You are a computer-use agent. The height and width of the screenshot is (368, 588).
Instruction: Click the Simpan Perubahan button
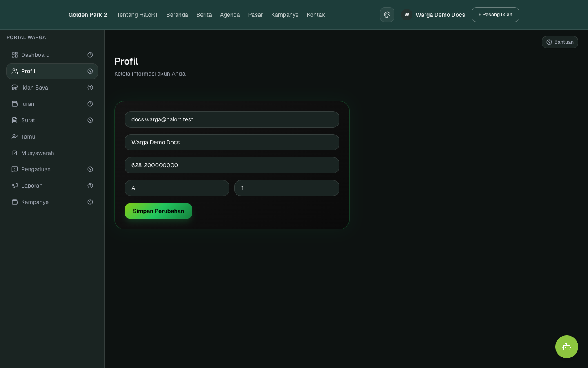click(x=158, y=211)
